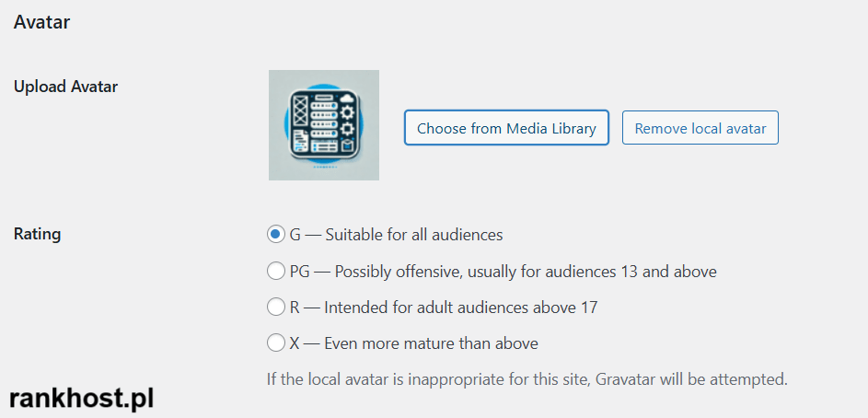Screen dimensions: 868x418
Task: Click the document icon in avatar picture
Action: pyautogui.click(x=301, y=141)
